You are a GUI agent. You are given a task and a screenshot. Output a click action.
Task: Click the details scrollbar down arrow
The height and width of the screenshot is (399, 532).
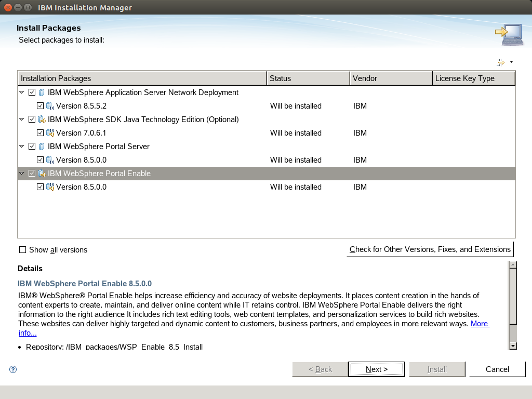pyautogui.click(x=513, y=346)
